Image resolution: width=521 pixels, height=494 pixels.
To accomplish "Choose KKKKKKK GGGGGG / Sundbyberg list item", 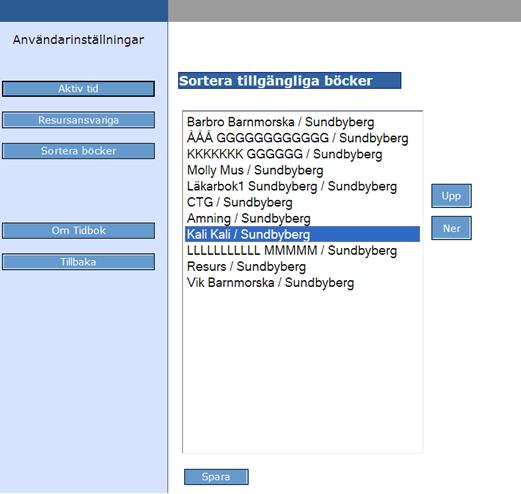I will click(x=302, y=154).
